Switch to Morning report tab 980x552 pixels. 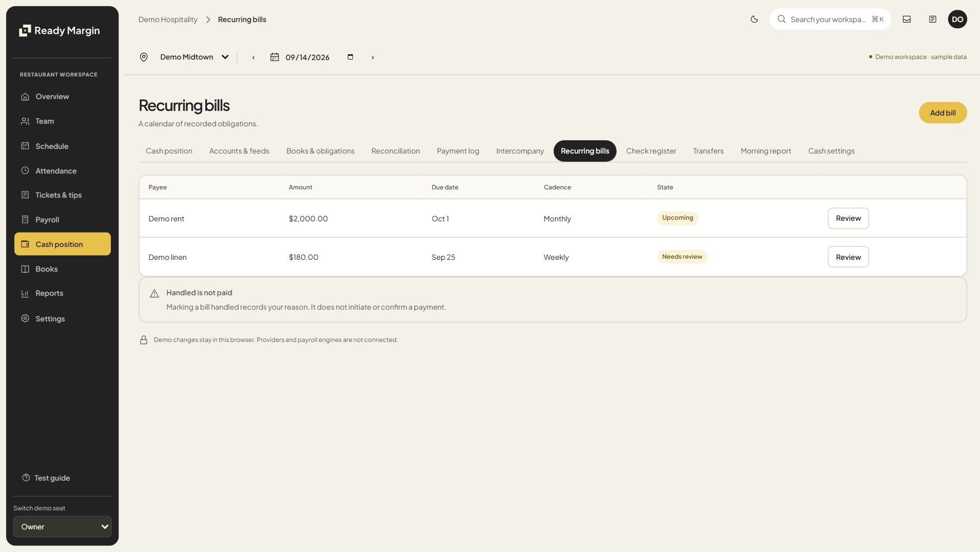pos(766,151)
